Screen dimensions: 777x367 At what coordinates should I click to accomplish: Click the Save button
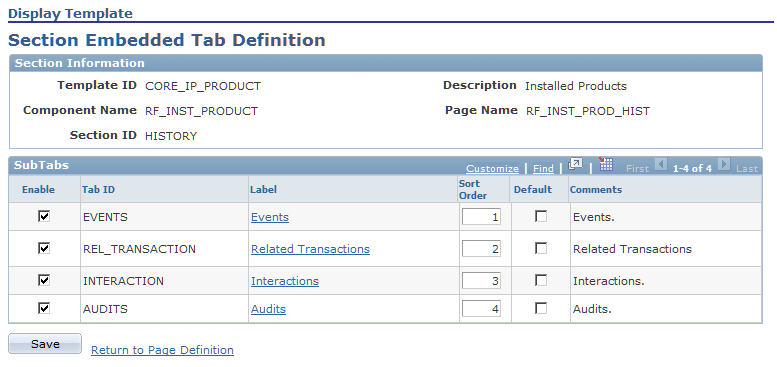[x=45, y=344]
